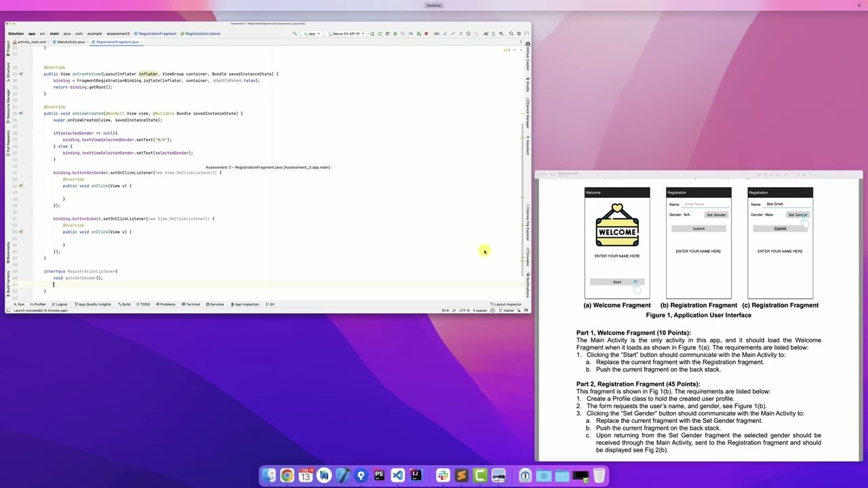Image resolution: width=868 pixels, height=488 pixels.
Task: Click the assessment3 breadcrumb
Action: click(x=117, y=33)
